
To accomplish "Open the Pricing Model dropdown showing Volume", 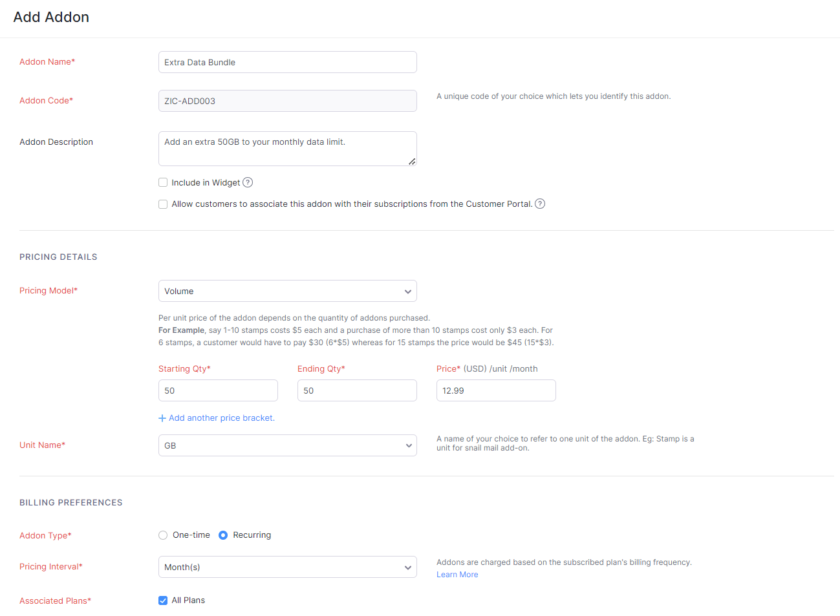I will (x=288, y=291).
